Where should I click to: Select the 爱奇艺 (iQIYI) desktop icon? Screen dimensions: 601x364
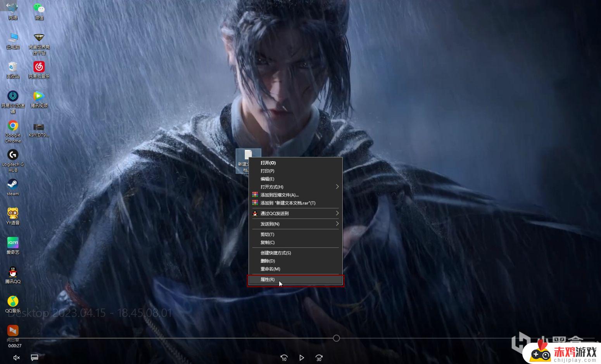[x=13, y=245]
